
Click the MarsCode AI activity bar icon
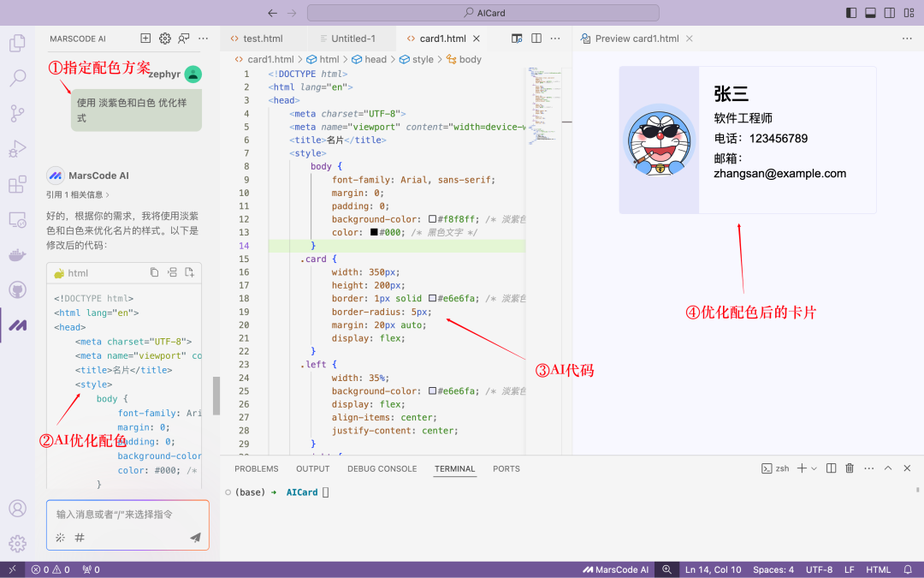(17, 325)
